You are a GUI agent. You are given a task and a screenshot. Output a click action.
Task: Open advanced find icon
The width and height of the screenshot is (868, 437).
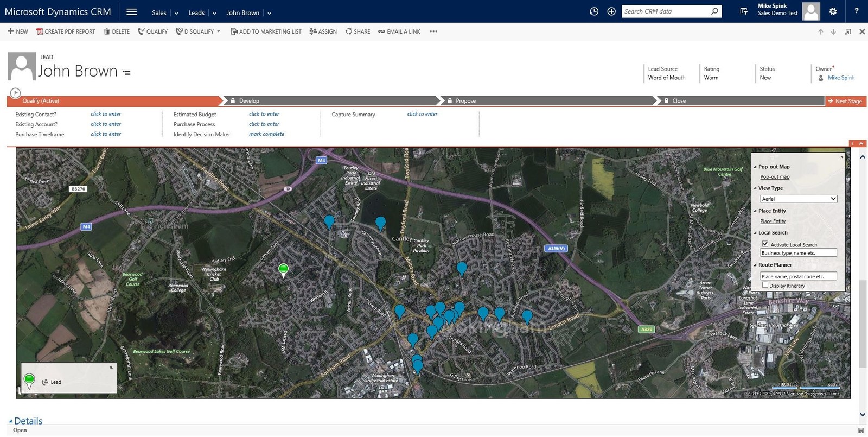pos(744,11)
